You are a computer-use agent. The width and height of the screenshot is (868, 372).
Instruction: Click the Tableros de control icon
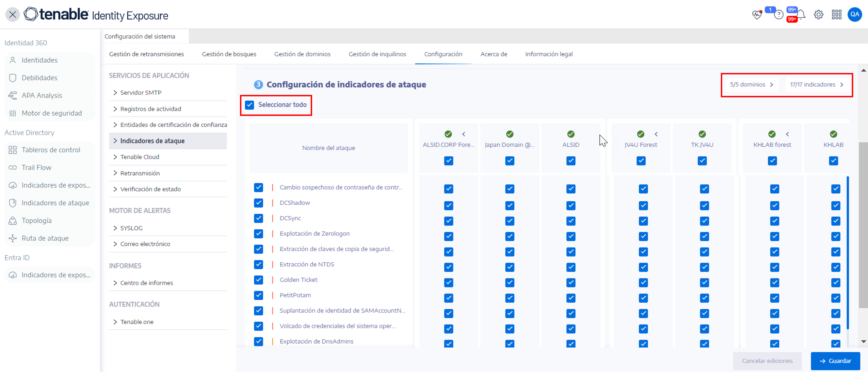[12, 150]
